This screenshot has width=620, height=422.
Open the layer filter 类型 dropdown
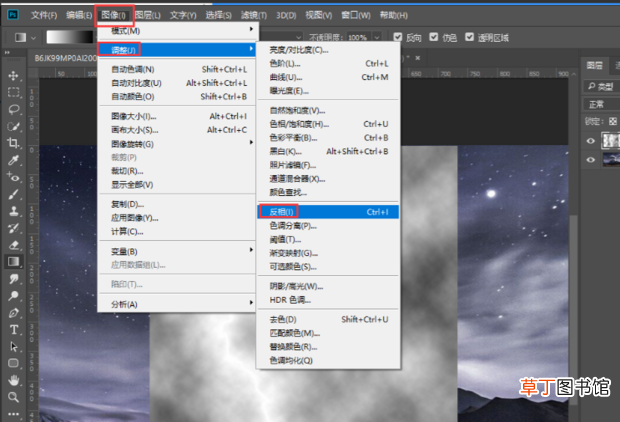pos(601,86)
